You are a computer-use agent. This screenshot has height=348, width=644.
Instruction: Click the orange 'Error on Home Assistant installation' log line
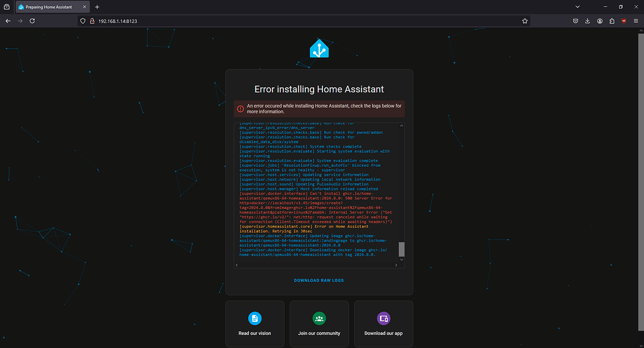[304, 229]
